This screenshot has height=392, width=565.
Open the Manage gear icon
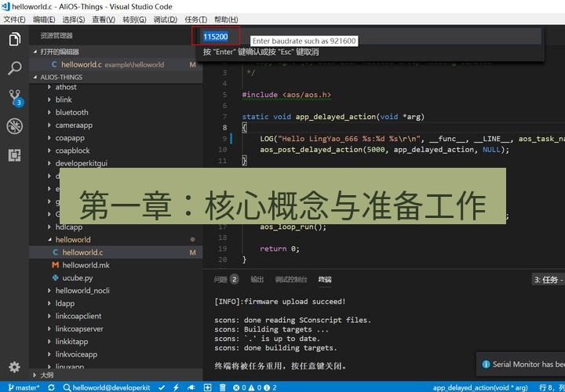14,367
